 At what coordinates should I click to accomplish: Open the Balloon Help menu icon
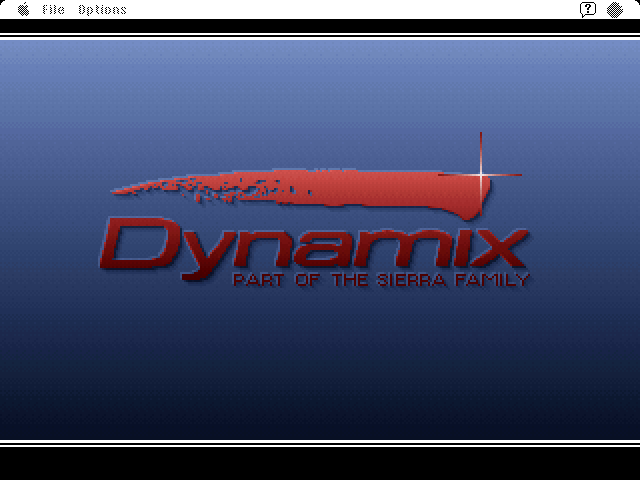pyautogui.click(x=588, y=9)
